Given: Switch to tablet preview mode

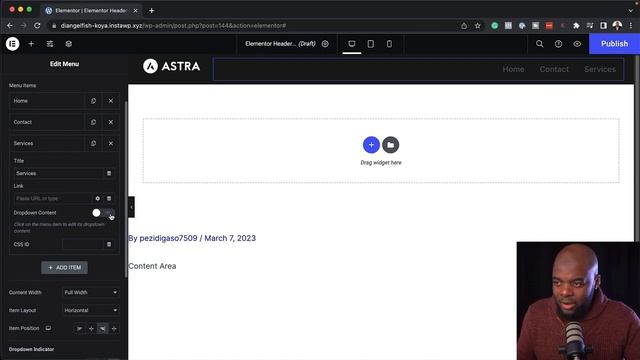Looking at the screenshot, I should click(370, 44).
